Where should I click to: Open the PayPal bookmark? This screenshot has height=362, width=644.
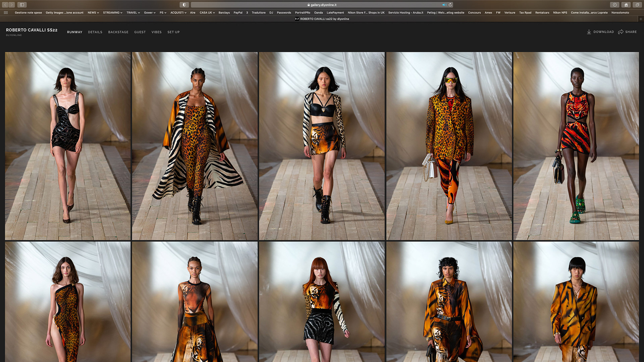pos(238,12)
